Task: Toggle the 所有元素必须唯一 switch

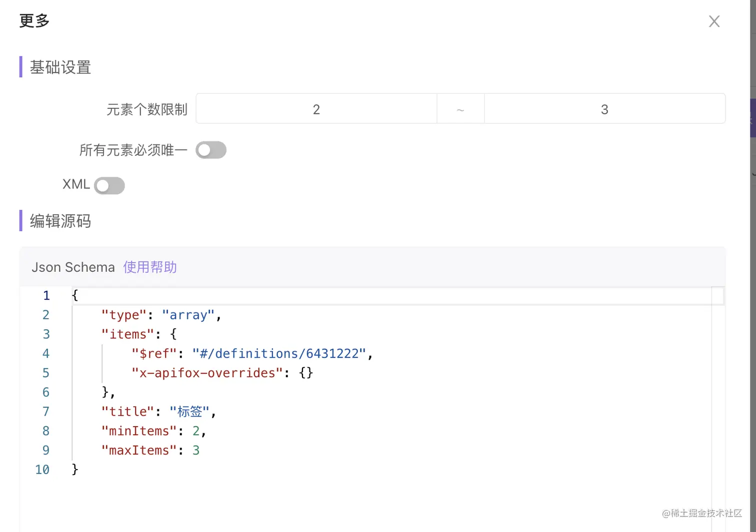Action: (x=211, y=150)
